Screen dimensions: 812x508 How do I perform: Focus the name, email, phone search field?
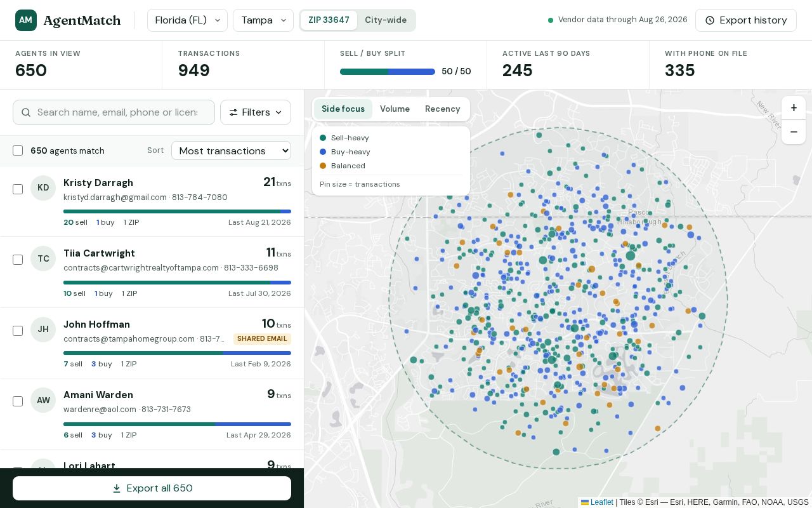(114, 112)
